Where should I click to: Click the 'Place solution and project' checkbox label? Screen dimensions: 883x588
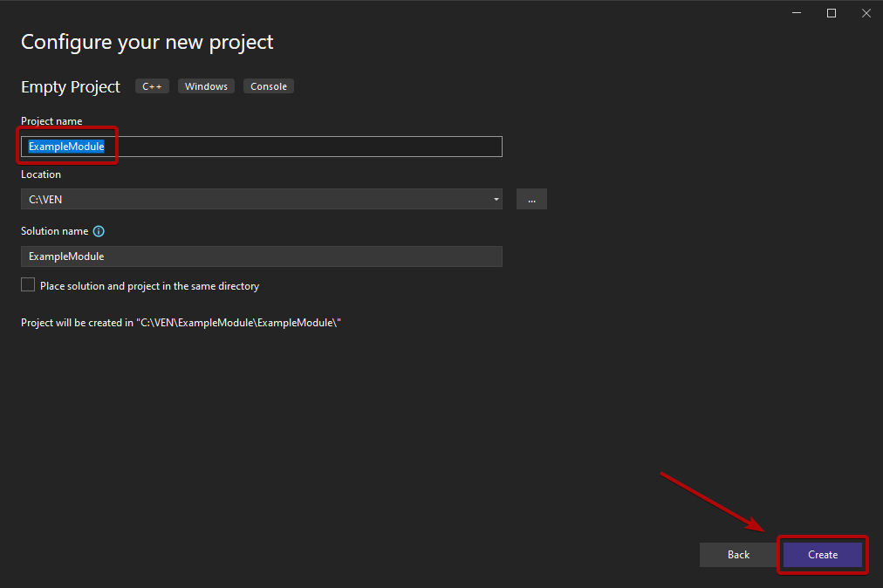pos(149,286)
